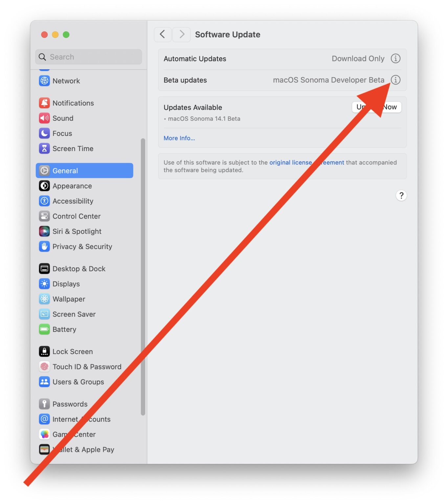Close the window with the red button
Viewport: 448px width, 504px height.
pos(44,34)
